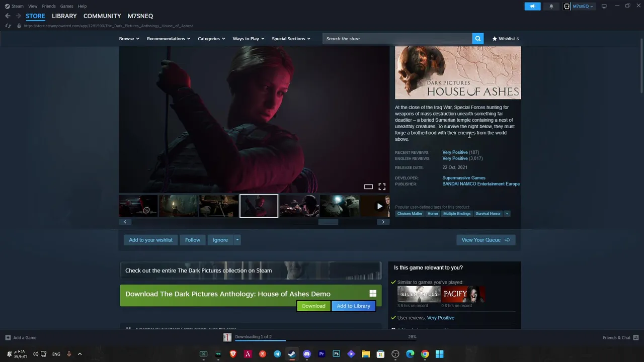Click the Choices Matter tag
644x362 pixels.
point(410,214)
